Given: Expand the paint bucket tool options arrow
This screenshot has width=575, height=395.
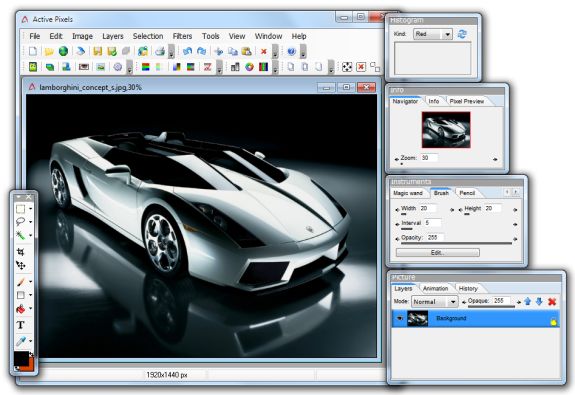Looking at the screenshot, I should tap(30, 309).
